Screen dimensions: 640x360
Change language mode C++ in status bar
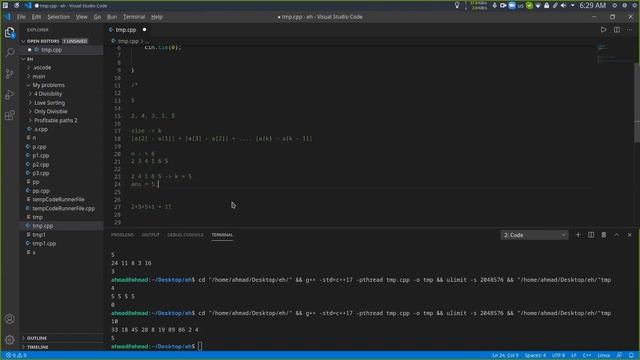tap(587, 356)
